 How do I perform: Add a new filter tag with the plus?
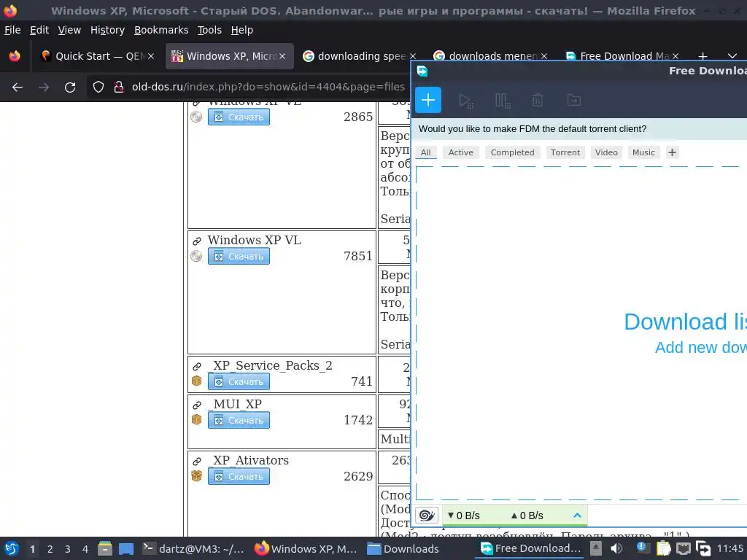click(672, 152)
